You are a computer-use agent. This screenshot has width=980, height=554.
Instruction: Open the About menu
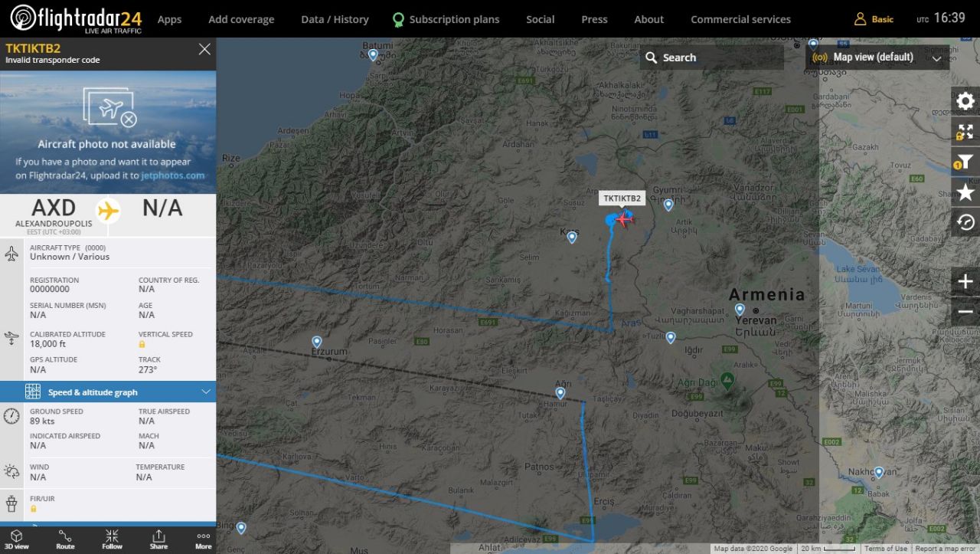click(x=649, y=19)
